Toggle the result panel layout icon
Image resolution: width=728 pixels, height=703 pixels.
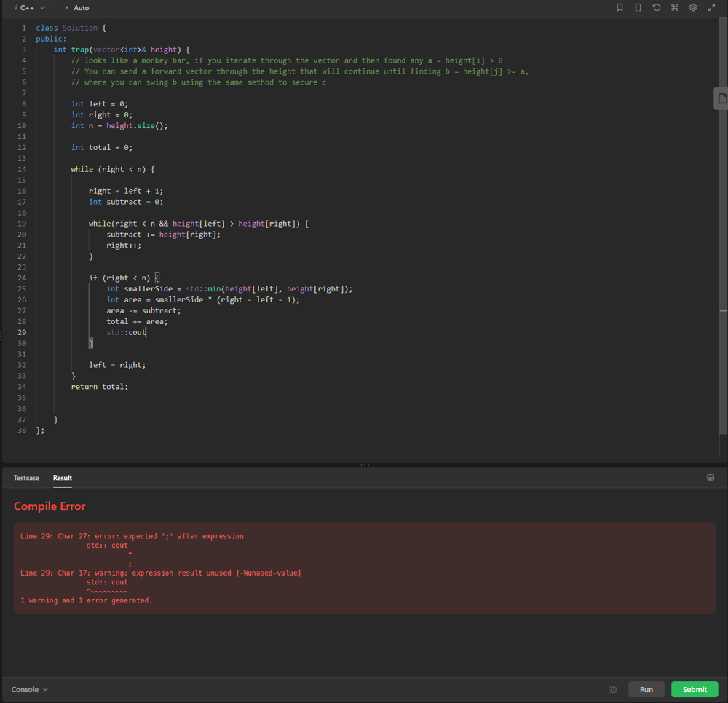[x=711, y=478]
